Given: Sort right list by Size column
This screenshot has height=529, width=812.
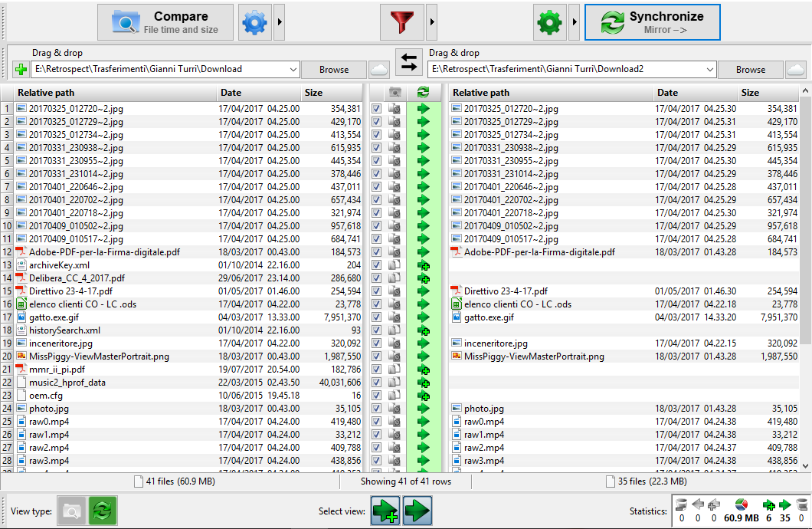Looking at the screenshot, I should (768, 93).
